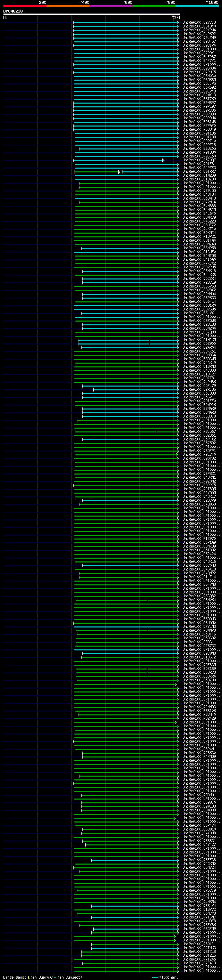Click hit label UniRef100_A8N064
The image size is (222, 980).
tap(199, 600)
